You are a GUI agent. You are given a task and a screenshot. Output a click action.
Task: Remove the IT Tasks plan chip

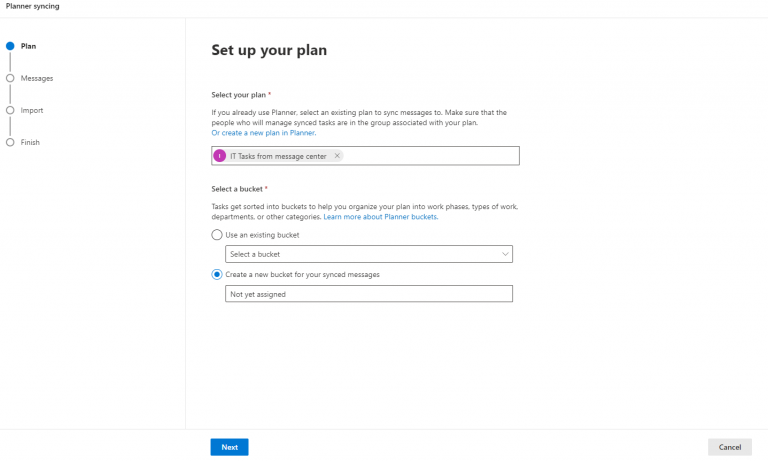[337, 156]
